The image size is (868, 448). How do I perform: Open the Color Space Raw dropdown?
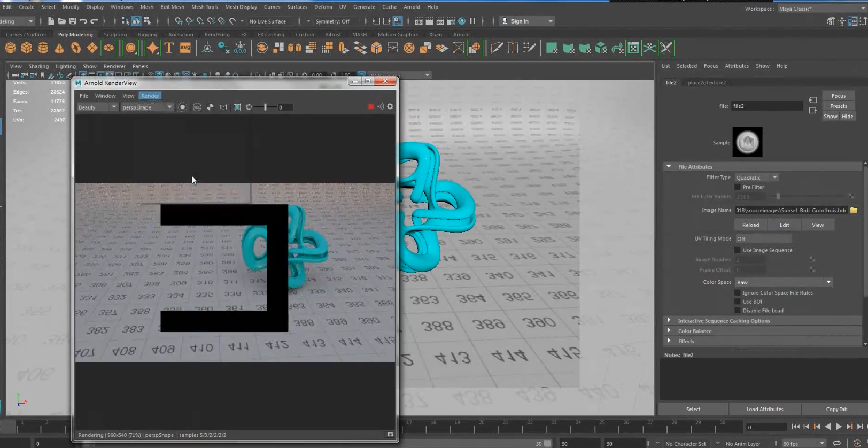coord(784,282)
